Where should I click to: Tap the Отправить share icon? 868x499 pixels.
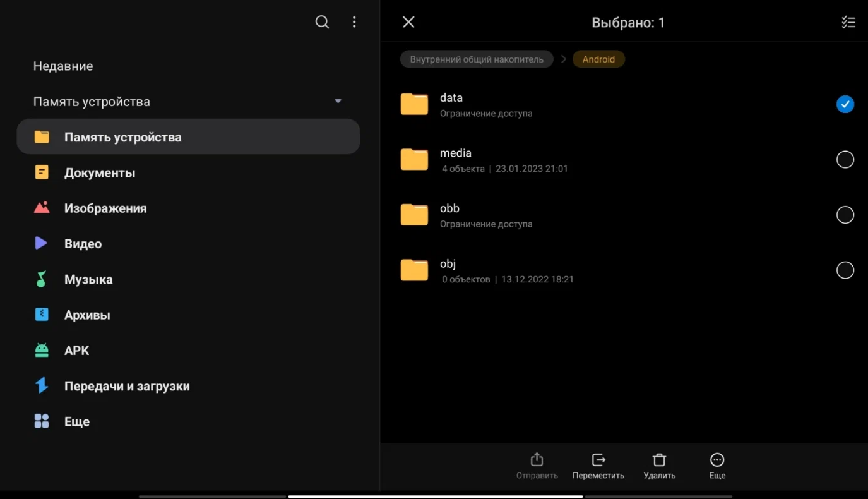click(537, 459)
